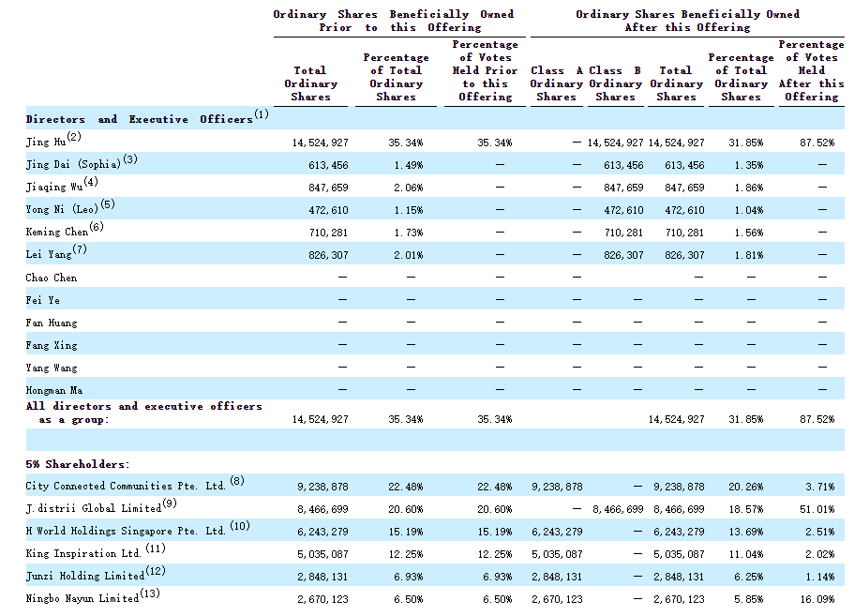Click the 'Directors and Executive Officers' section heading
Screen dimensions: 854x616
[x=140, y=119]
